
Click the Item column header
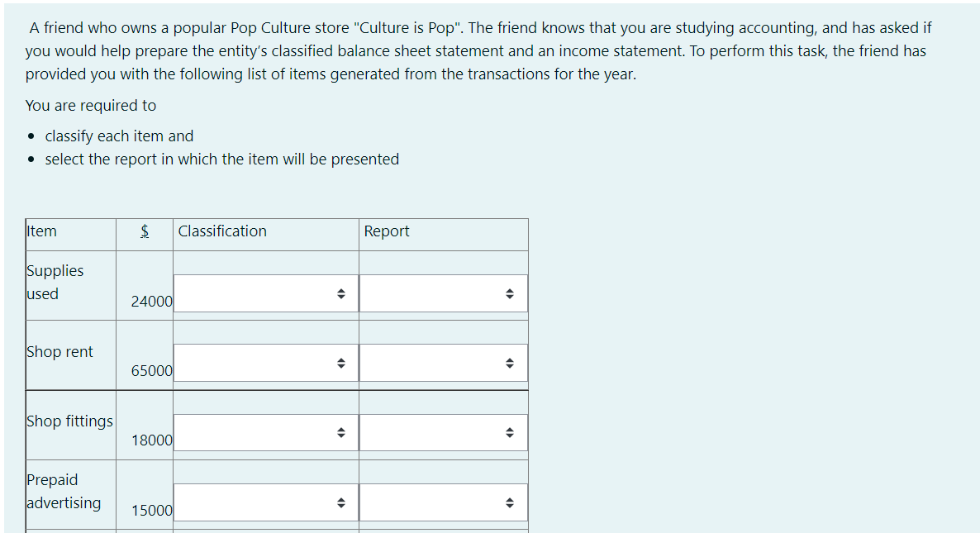tap(42, 231)
